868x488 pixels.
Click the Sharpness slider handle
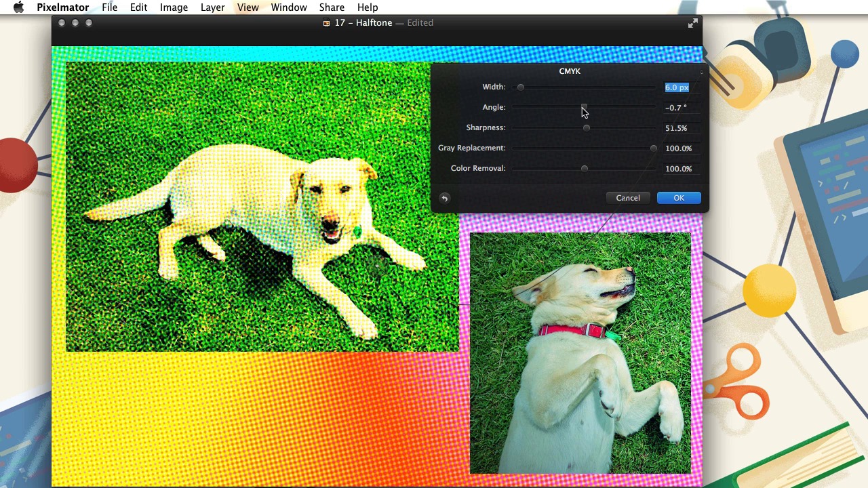click(586, 128)
